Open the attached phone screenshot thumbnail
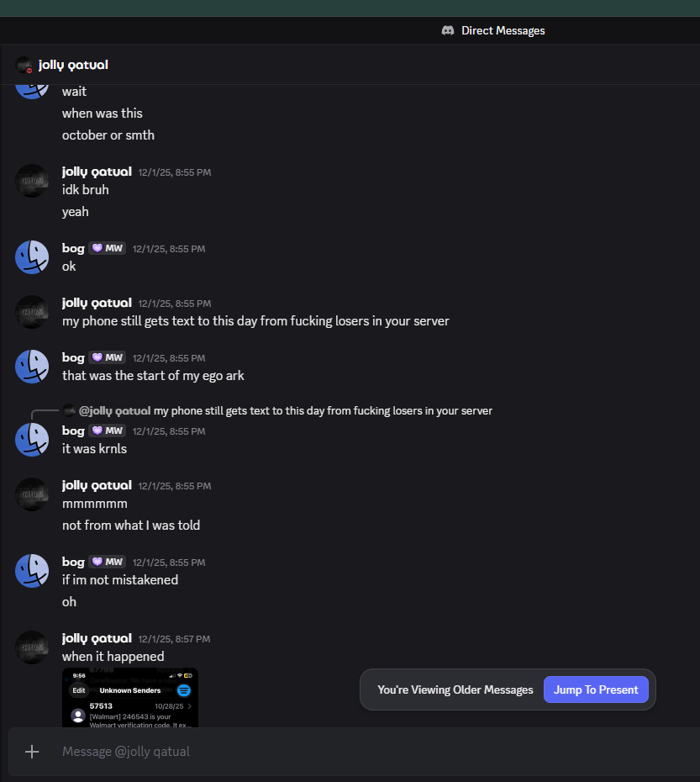Image resolution: width=700 pixels, height=782 pixels. [130, 696]
